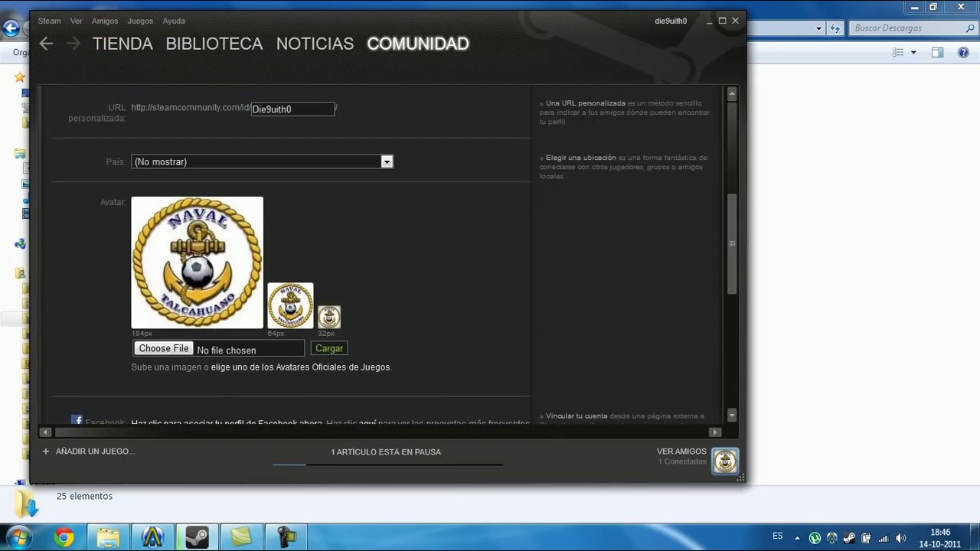
Task: Open Windows Explorer from the taskbar
Action: coord(108,537)
